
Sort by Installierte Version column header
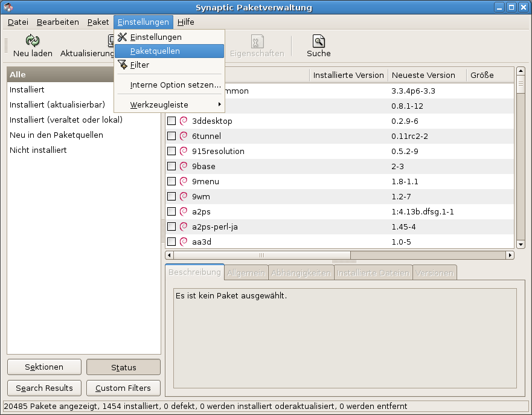pyautogui.click(x=348, y=75)
